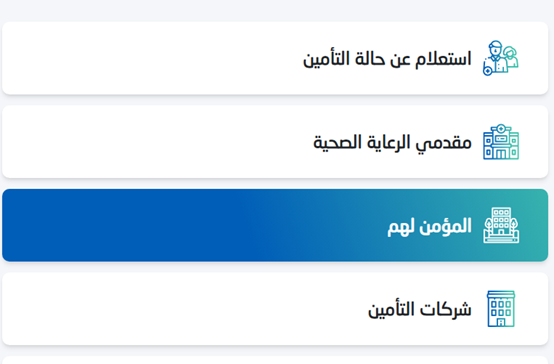Click the word لهم in the blue card

[x=401, y=227]
